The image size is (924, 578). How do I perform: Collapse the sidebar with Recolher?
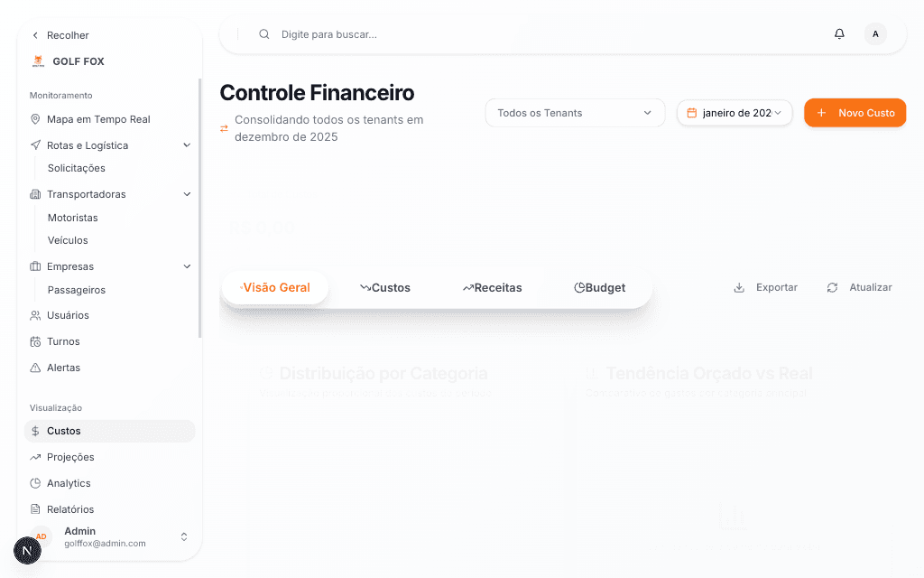pyautogui.click(x=60, y=34)
